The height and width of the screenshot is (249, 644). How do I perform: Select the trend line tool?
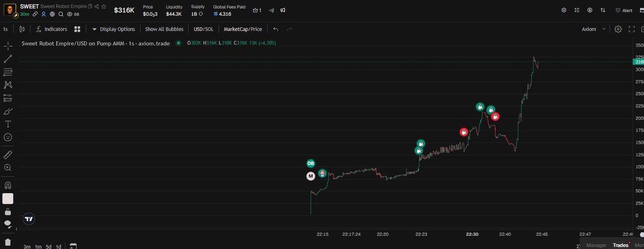click(x=8, y=59)
